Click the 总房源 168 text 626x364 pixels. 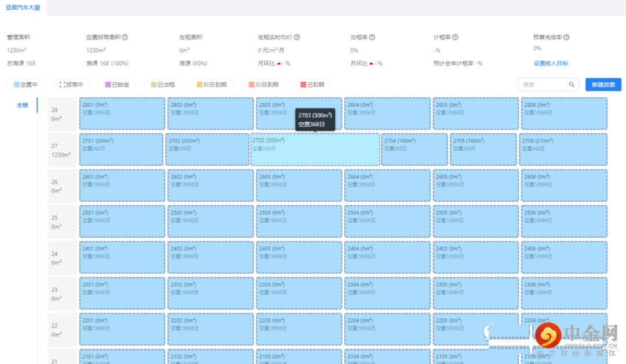21,63
